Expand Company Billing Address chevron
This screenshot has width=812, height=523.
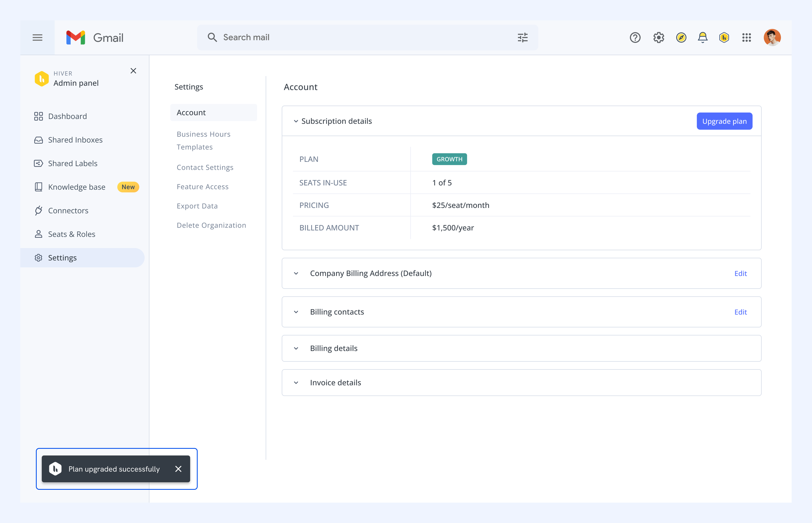coord(296,273)
